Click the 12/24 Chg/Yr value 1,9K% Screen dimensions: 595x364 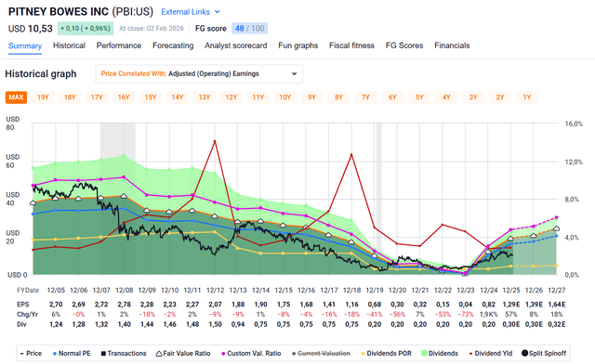(x=488, y=315)
